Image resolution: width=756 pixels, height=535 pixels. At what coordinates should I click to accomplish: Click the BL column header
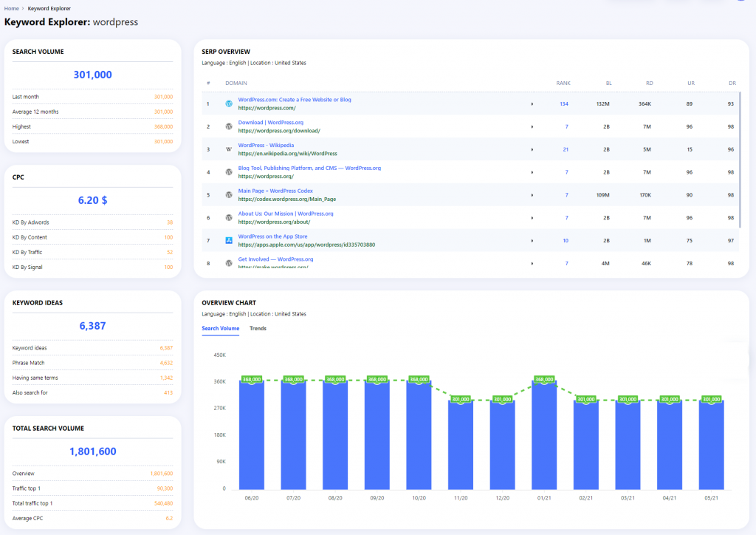pos(609,84)
